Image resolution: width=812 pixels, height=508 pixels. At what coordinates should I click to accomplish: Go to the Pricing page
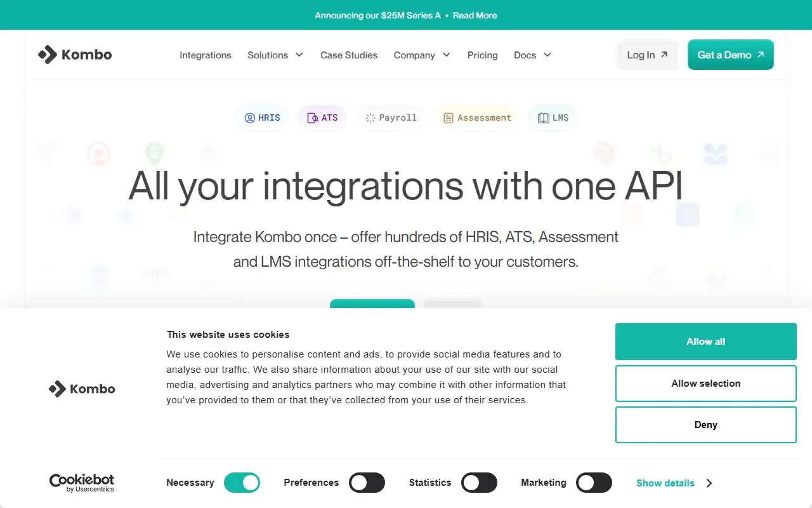pos(483,55)
